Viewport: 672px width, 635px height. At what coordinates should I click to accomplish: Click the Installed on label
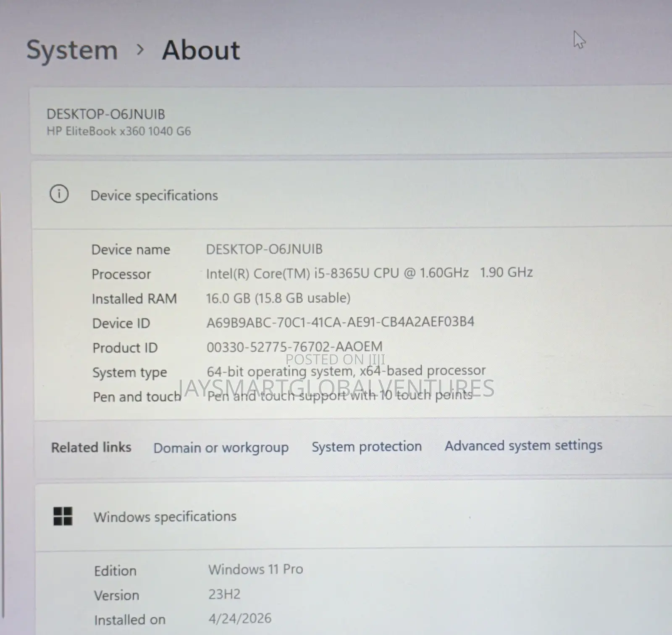[130, 620]
